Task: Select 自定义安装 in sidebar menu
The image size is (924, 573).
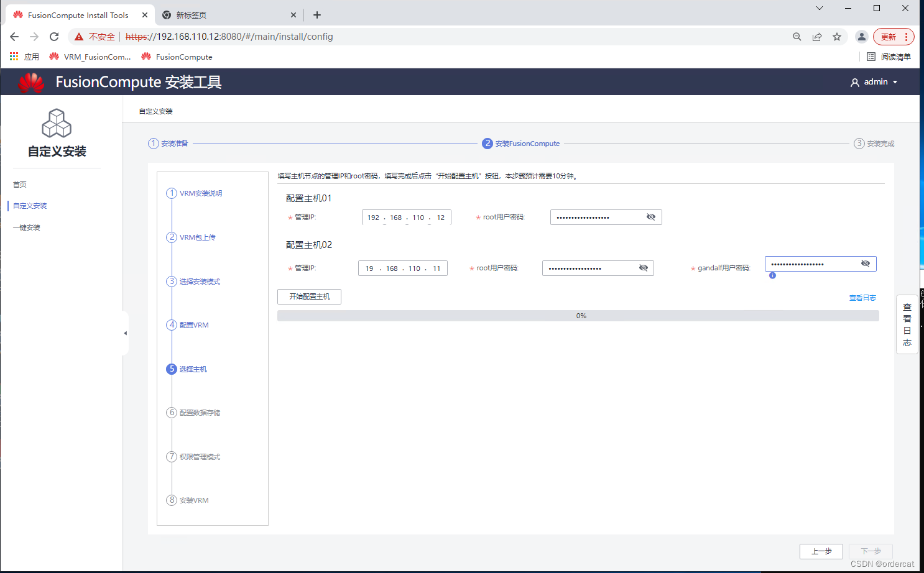Action: 30,206
